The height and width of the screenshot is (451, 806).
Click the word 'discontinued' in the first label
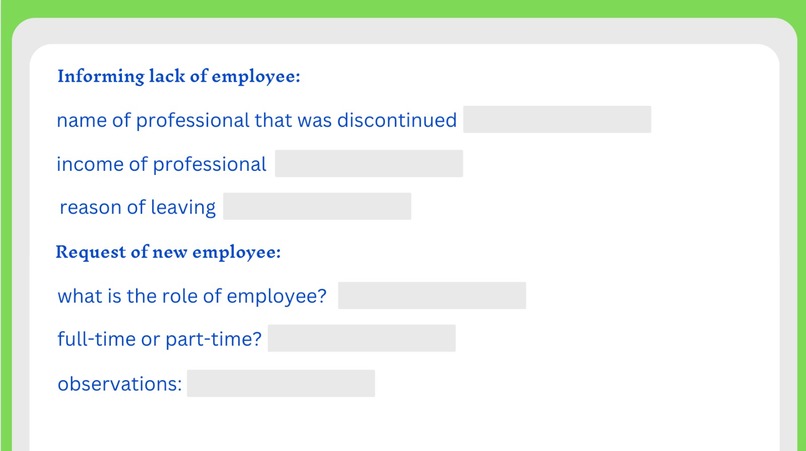(397, 120)
